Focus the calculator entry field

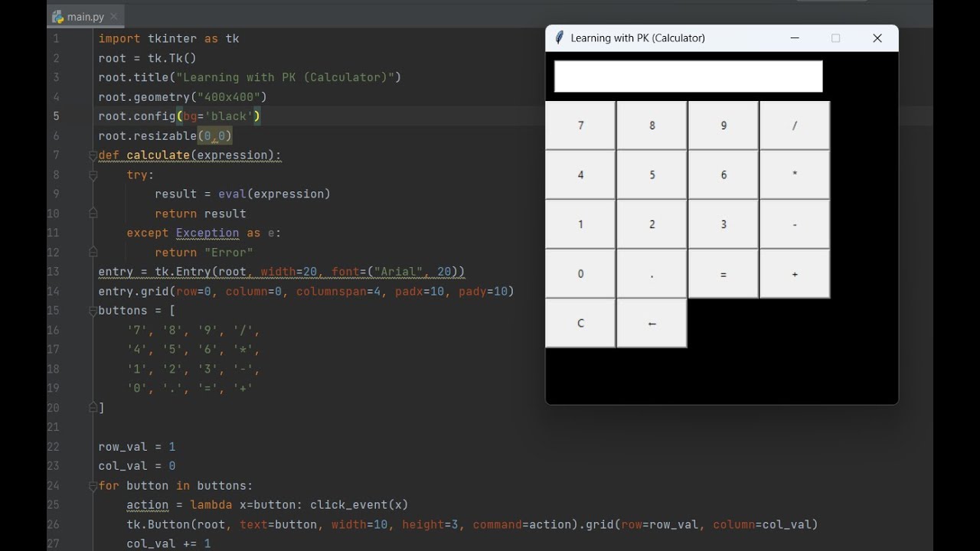688,77
